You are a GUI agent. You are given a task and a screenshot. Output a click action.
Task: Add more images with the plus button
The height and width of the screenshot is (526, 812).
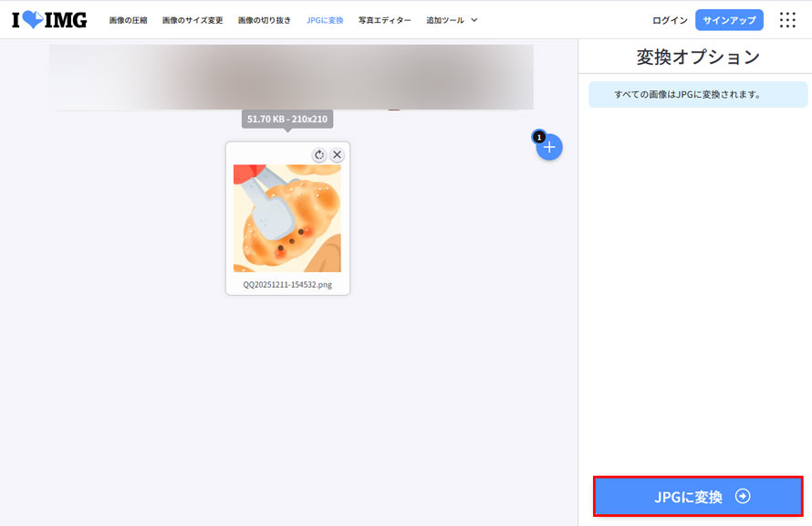click(x=549, y=147)
